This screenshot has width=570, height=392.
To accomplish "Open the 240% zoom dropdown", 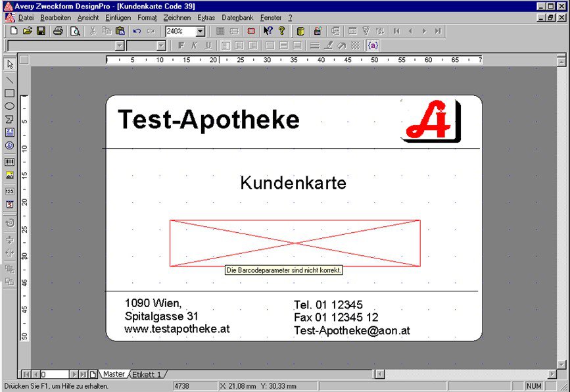I will (201, 32).
